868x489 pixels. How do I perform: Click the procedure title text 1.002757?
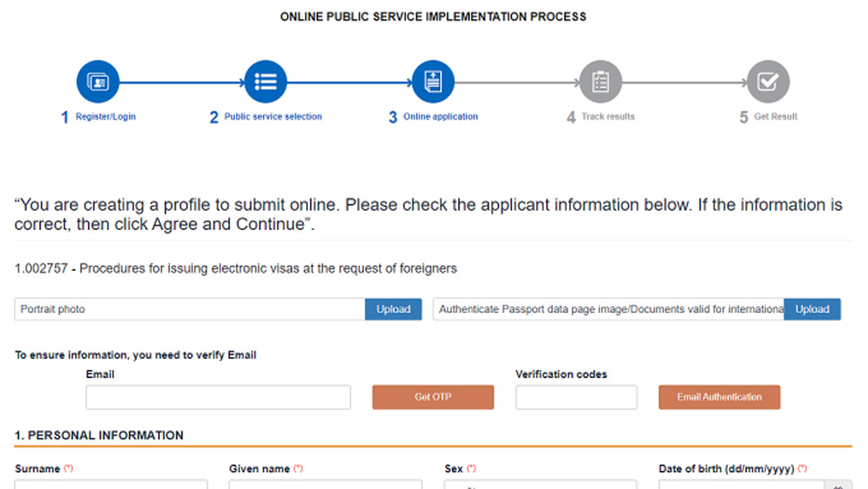click(x=236, y=268)
